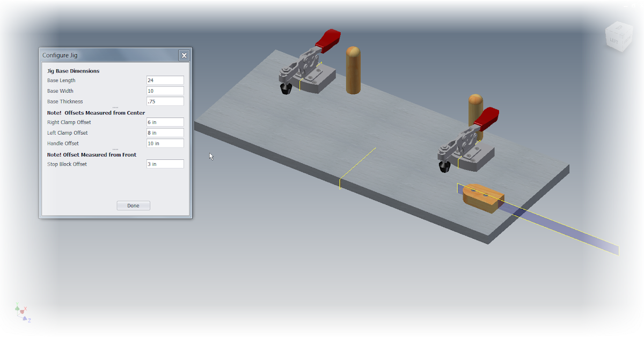Select the tall wooden dowel handle
Screen dimensions: 644x338
[x=353, y=72]
